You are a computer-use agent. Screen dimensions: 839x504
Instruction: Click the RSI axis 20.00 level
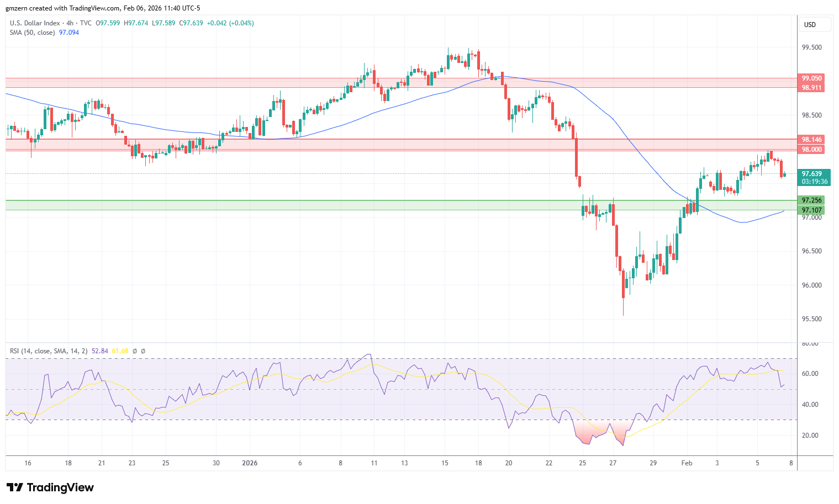pos(810,436)
